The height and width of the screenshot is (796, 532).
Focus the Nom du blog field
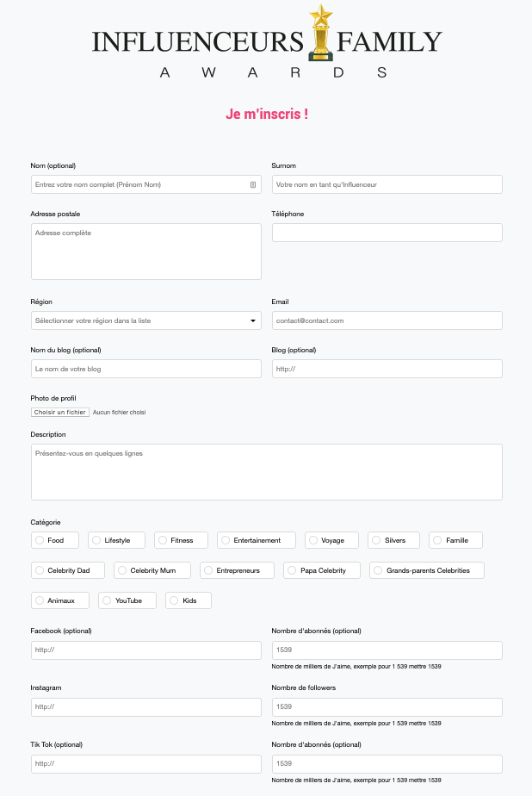146,369
